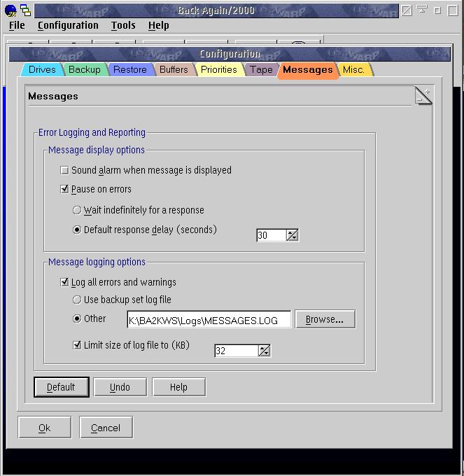Click the Back Again/2000 title bar
The height and width of the screenshot is (476, 464).
(x=216, y=10)
